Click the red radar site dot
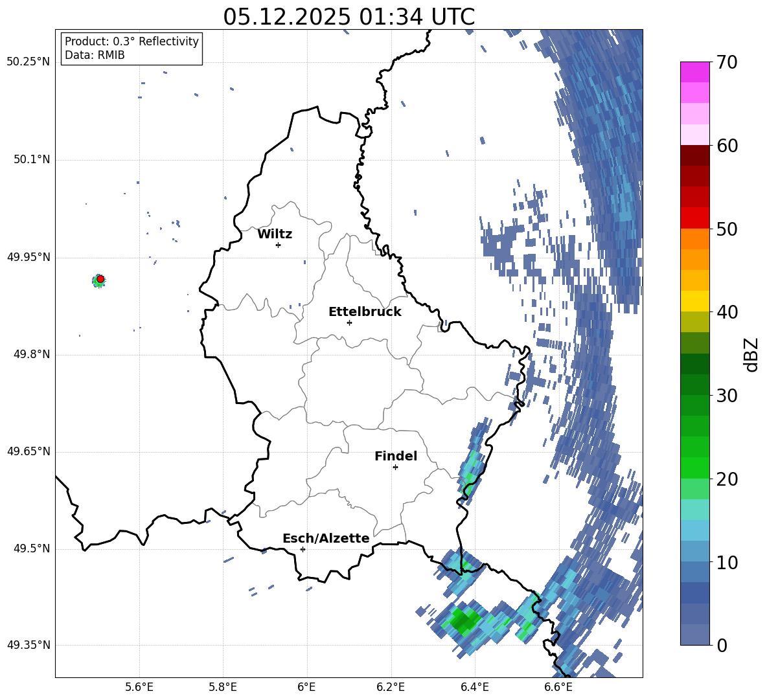The height and width of the screenshot is (700, 767). pyautogui.click(x=100, y=279)
